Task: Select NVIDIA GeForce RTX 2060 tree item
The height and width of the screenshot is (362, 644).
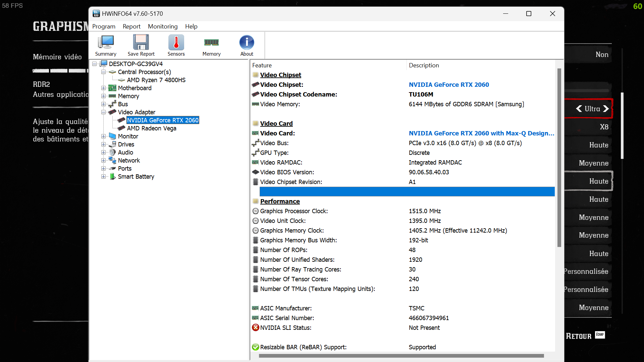Action: tap(163, 120)
